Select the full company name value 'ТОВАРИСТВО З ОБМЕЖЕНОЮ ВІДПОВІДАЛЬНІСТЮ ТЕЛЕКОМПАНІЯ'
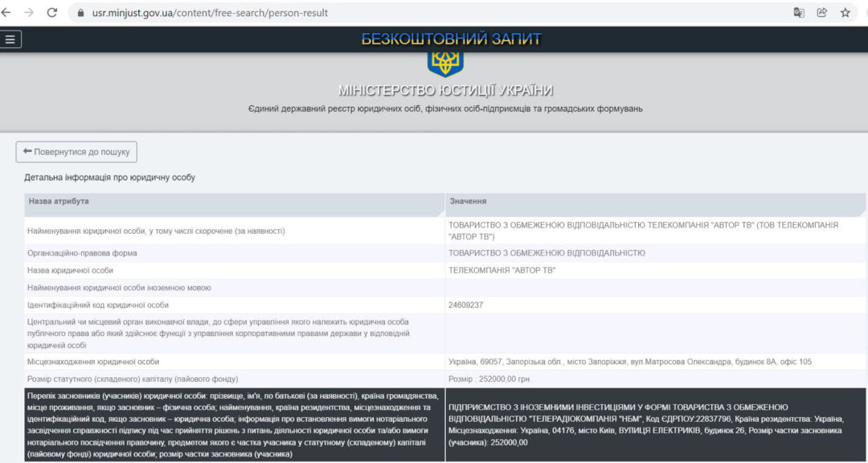Screen dimensions: 868x463 (656, 231)
